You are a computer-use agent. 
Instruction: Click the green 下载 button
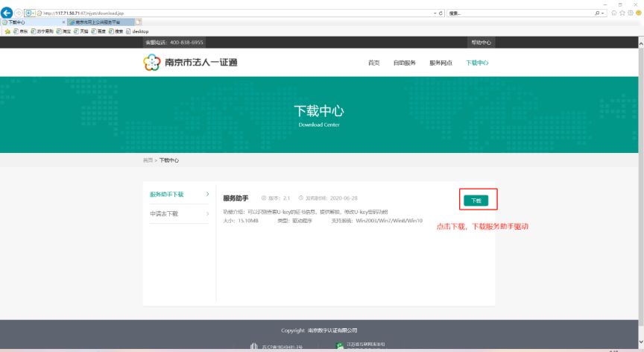coord(476,200)
